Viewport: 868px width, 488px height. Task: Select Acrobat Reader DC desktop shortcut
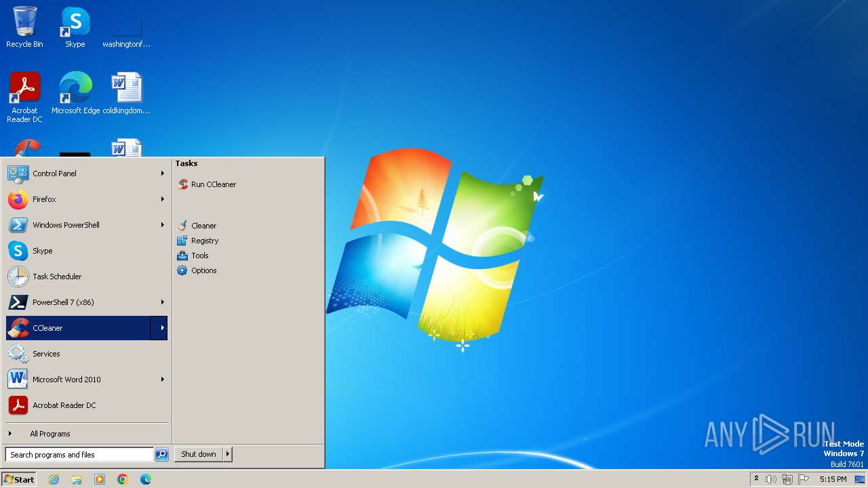pos(24,98)
